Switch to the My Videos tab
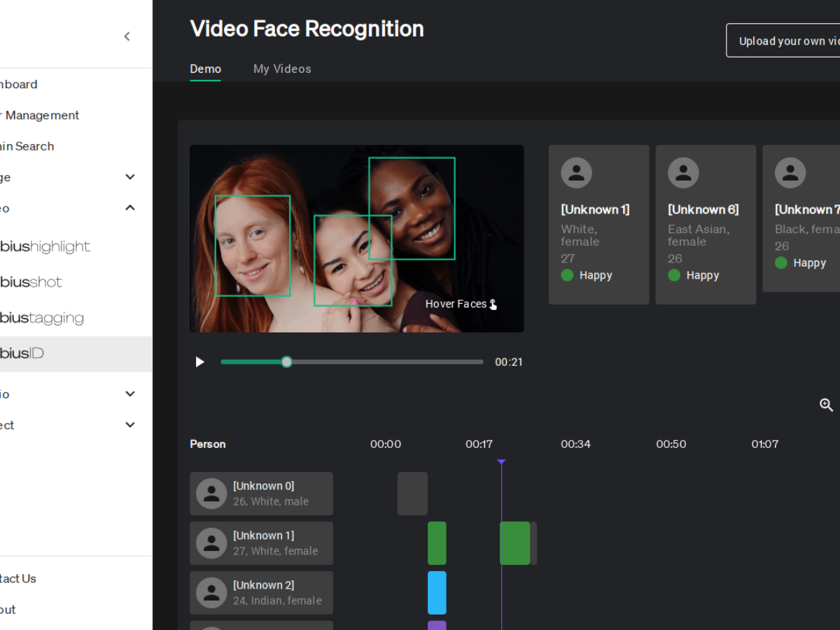Viewport: 840px width, 630px height. point(282,69)
